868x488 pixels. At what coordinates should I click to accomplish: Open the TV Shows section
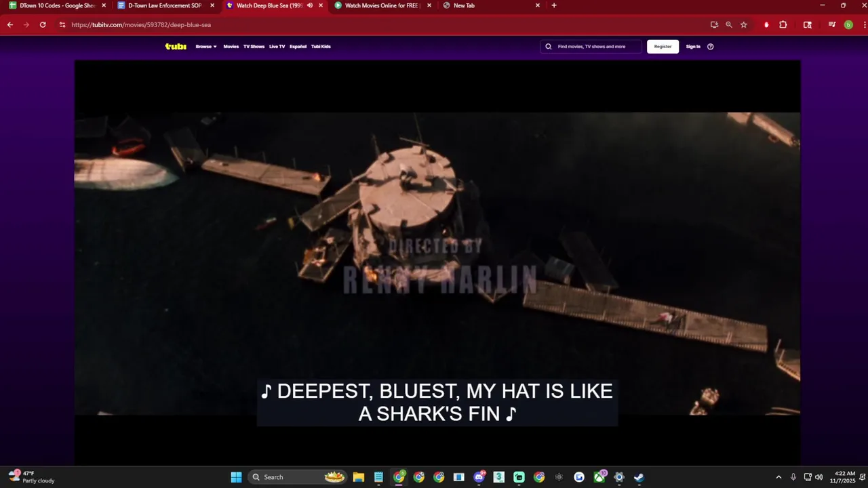pos(254,47)
